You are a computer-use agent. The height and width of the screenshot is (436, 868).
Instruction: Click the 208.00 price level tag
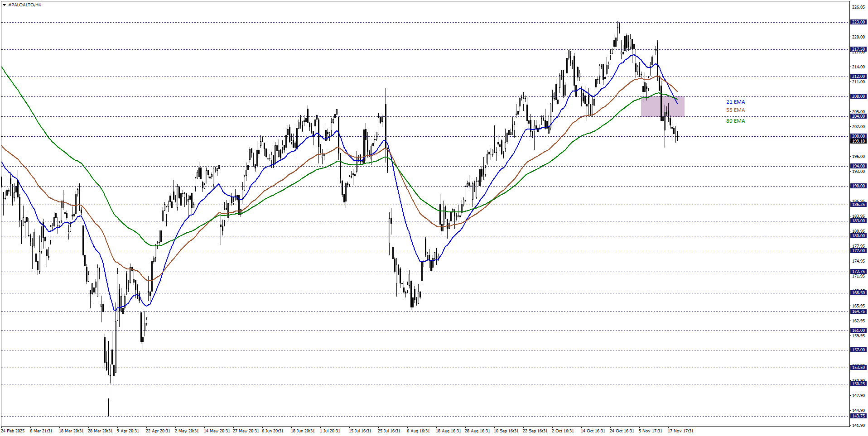(x=858, y=96)
